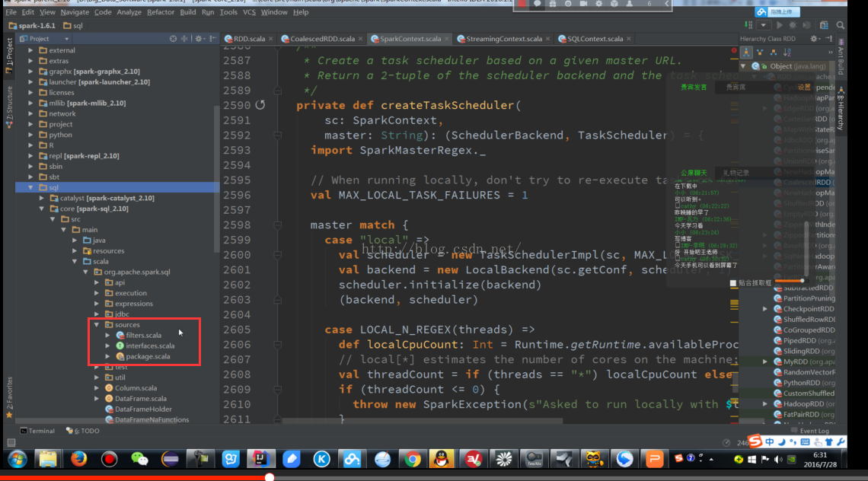Viewport: 868px width, 481px height.
Task: Toggle the Favorites tool window stripe
Action: pyautogui.click(x=9, y=397)
